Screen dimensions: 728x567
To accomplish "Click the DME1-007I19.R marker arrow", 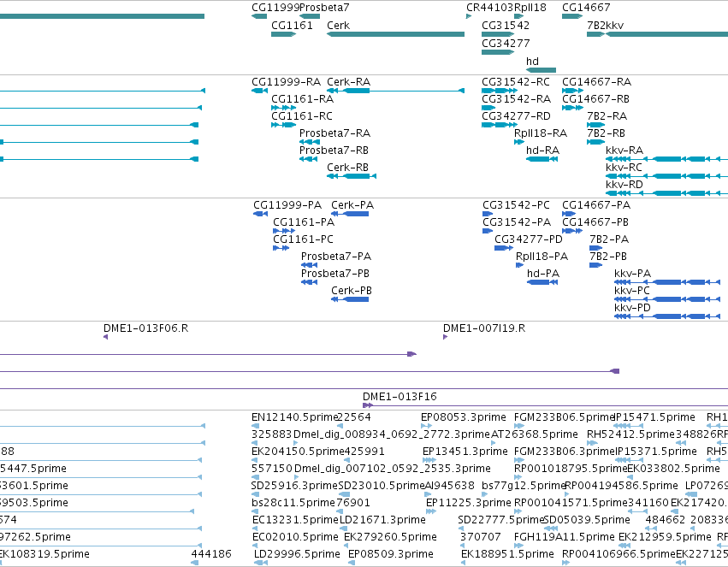I will click(445, 337).
